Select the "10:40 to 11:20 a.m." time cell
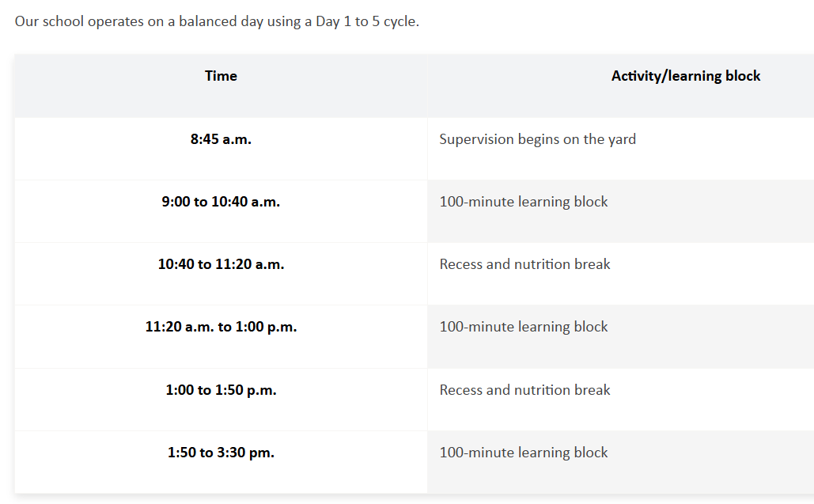This screenshot has width=814, height=504. point(221,264)
